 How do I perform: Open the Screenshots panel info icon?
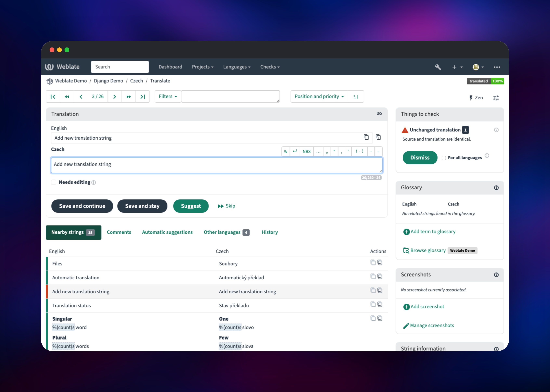coord(496,275)
